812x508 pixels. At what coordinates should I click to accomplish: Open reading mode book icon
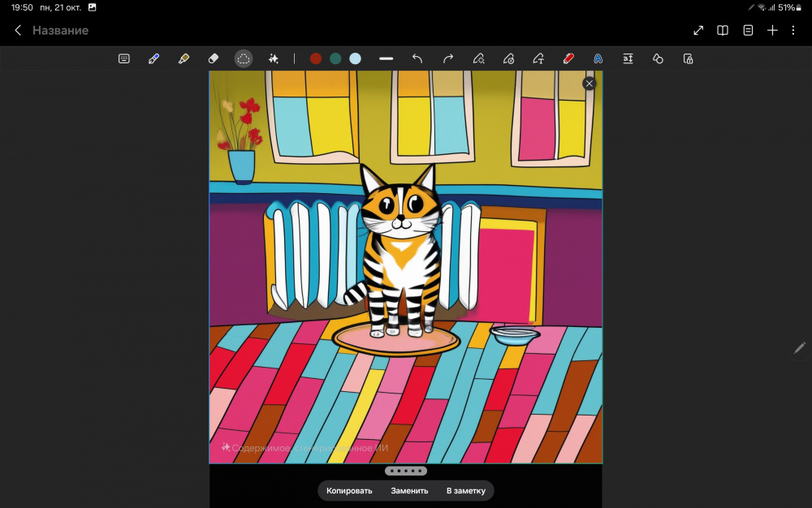point(723,31)
